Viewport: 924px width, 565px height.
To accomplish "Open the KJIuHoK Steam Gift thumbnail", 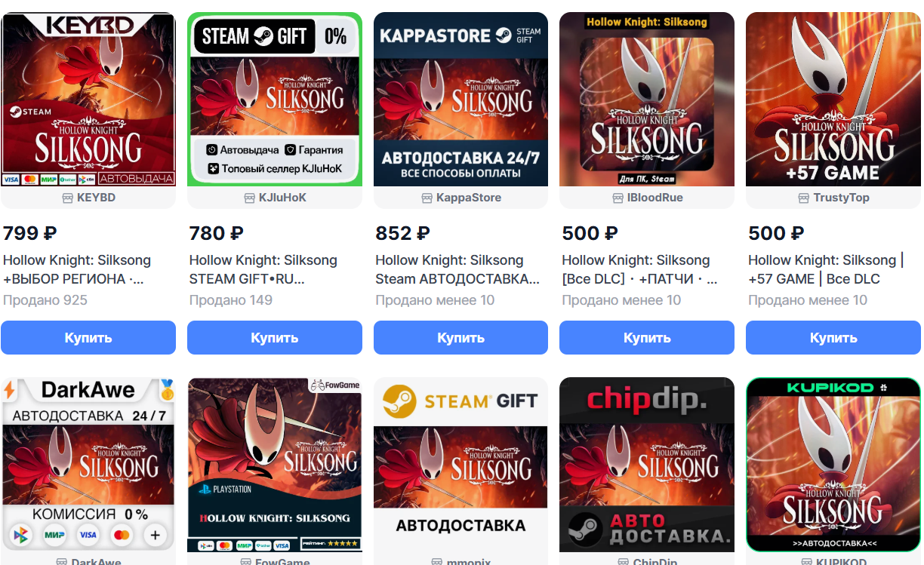I will [x=275, y=99].
